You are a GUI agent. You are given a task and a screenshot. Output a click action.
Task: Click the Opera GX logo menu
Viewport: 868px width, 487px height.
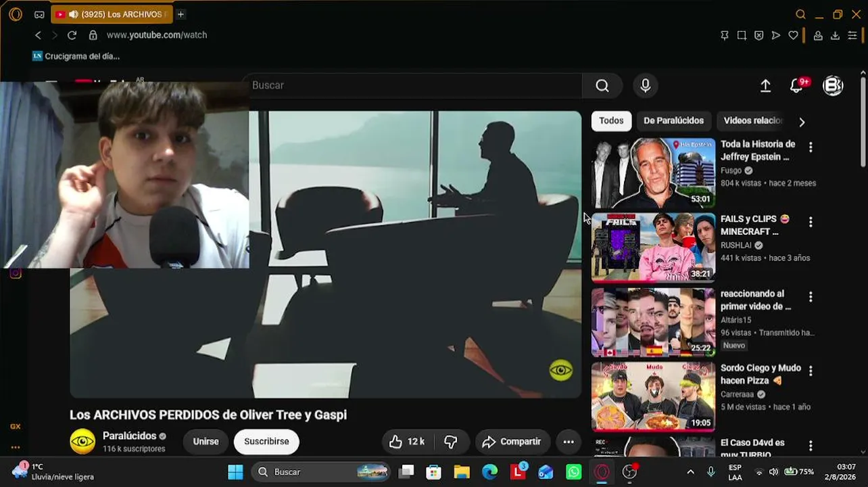[x=16, y=14]
